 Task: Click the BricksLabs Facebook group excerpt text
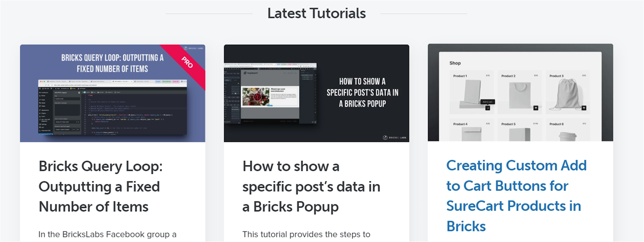click(x=107, y=234)
